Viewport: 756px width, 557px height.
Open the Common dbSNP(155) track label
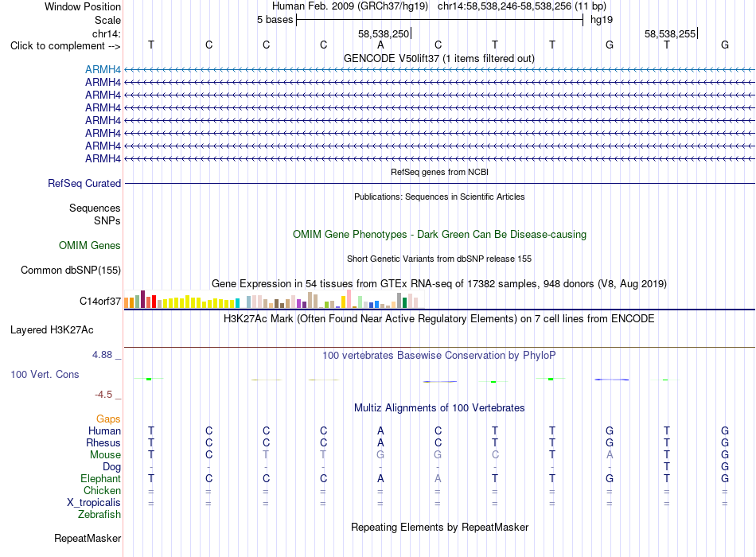click(70, 270)
